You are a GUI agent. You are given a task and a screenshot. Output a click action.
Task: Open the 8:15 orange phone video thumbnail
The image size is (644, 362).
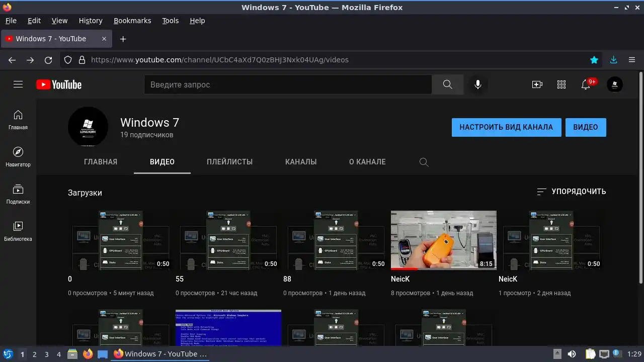[x=444, y=240]
